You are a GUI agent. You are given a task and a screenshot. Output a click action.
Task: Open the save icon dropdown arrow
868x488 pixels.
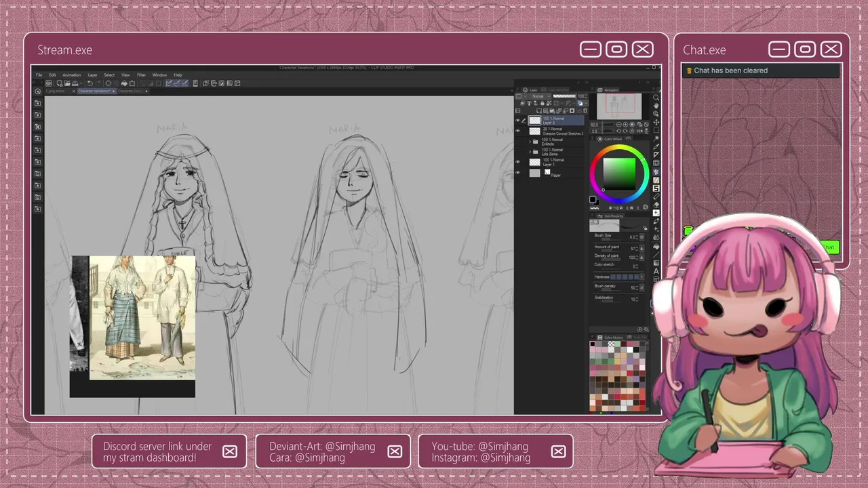[81, 83]
